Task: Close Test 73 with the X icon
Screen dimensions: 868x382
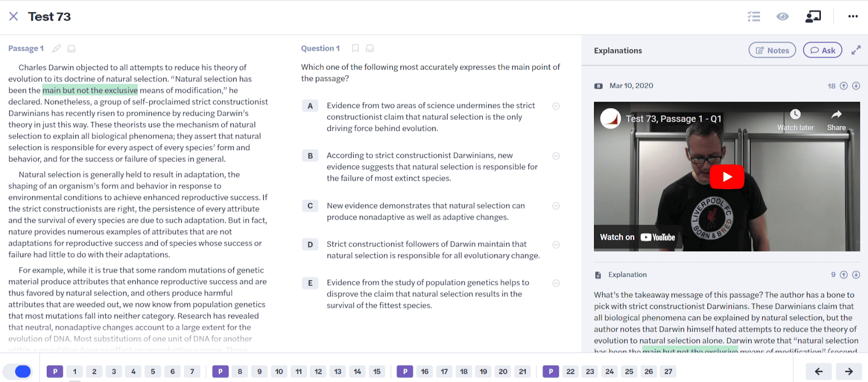Action: 14,16
